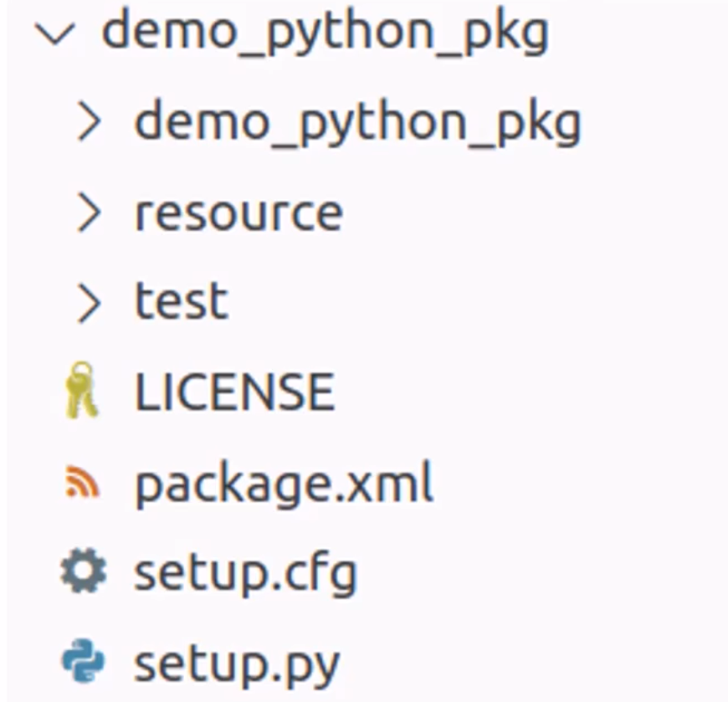Click the '.cfg' extension of setup.cfg
The height and width of the screenshot is (702, 728).
pyautogui.click(x=323, y=574)
